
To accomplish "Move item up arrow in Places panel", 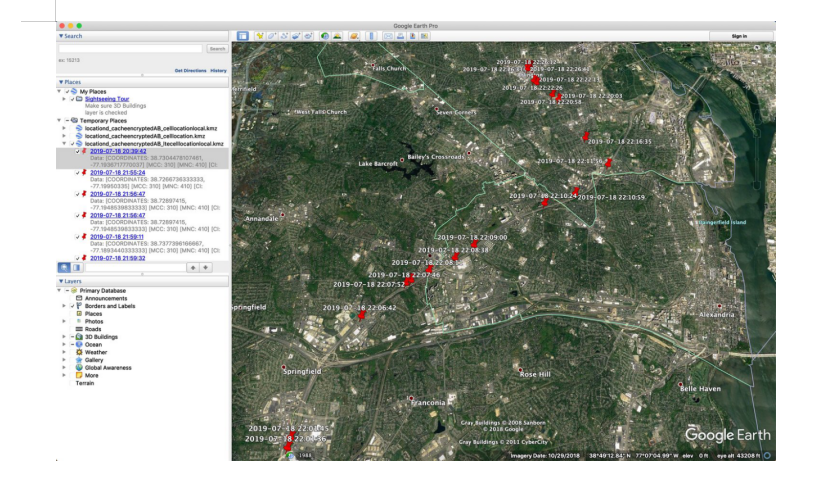I will [193, 267].
